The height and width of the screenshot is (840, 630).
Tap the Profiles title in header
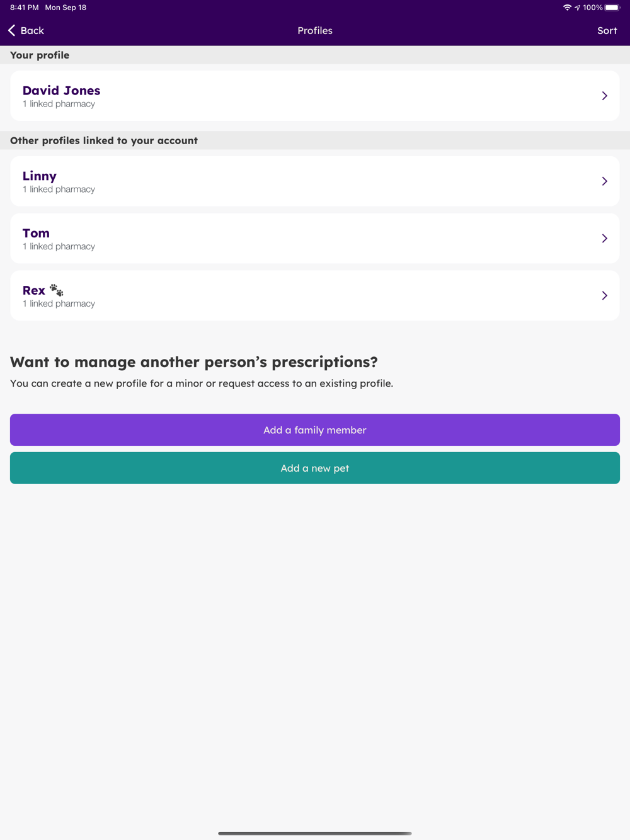point(315,30)
